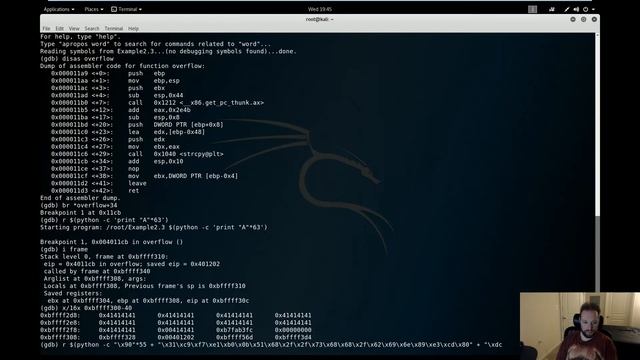This screenshot has height=360, width=640.
Task: Click the 'Starting program: /root/Example2.3' line
Action: (x=154, y=227)
